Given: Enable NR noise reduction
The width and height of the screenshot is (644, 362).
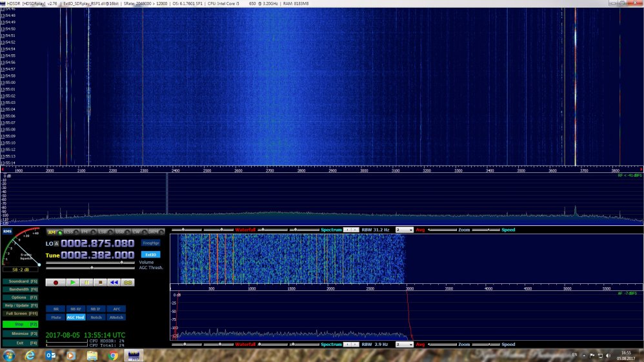Looking at the screenshot, I should coord(56,309).
